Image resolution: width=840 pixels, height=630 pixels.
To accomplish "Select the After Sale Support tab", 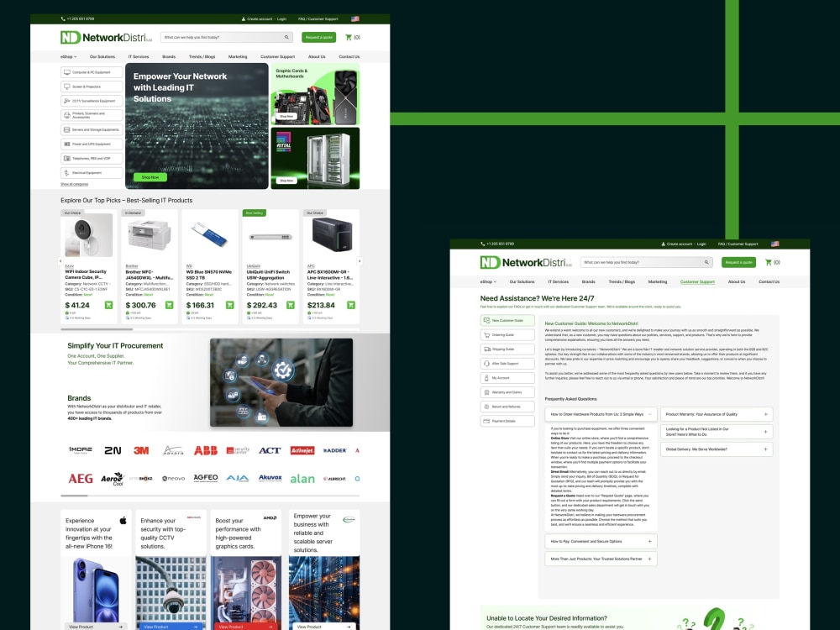I will click(x=507, y=364).
